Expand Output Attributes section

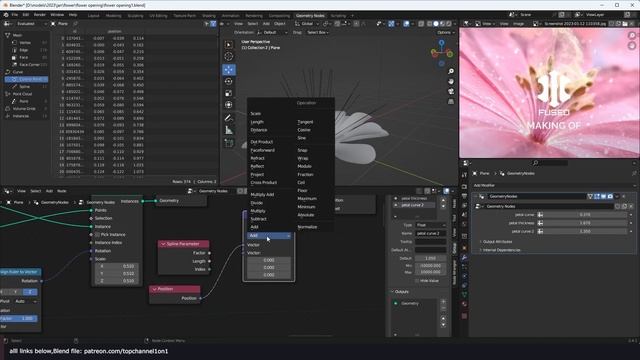click(x=496, y=242)
